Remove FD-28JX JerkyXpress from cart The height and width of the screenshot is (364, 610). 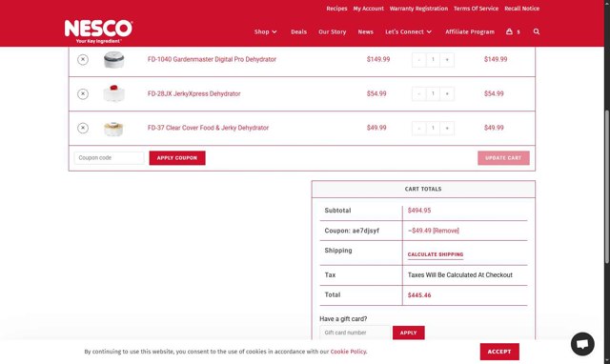click(83, 93)
